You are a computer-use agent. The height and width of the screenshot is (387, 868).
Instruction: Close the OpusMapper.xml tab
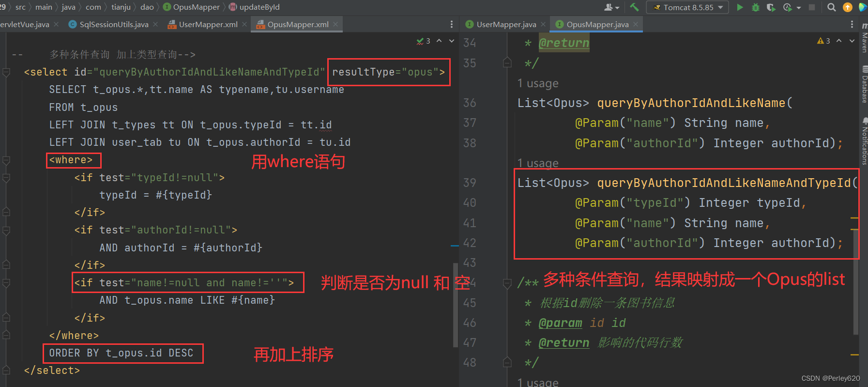(x=335, y=24)
